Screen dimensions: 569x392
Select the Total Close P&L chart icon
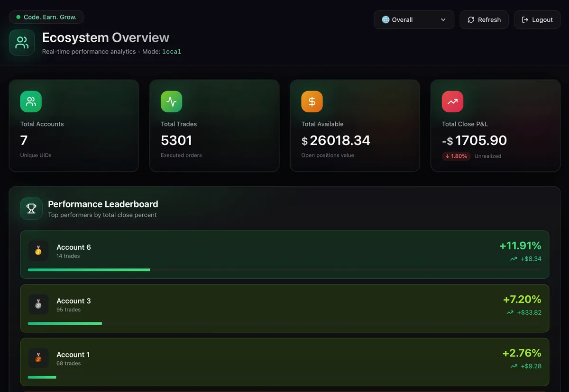[452, 101]
